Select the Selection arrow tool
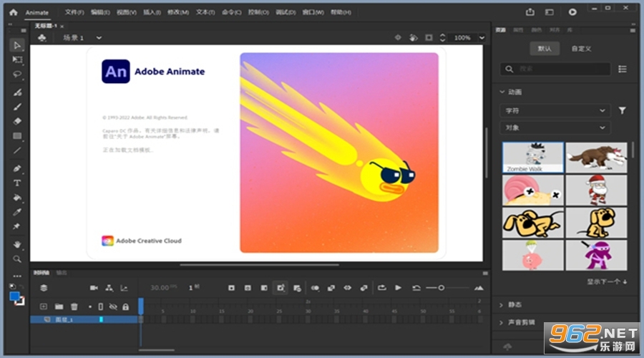The width and height of the screenshot is (644, 358). coord(17,45)
